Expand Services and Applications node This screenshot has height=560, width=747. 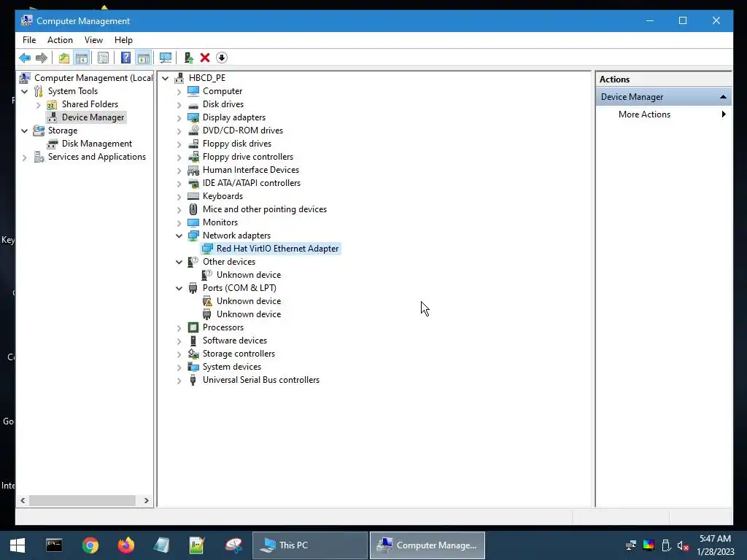[x=25, y=157]
